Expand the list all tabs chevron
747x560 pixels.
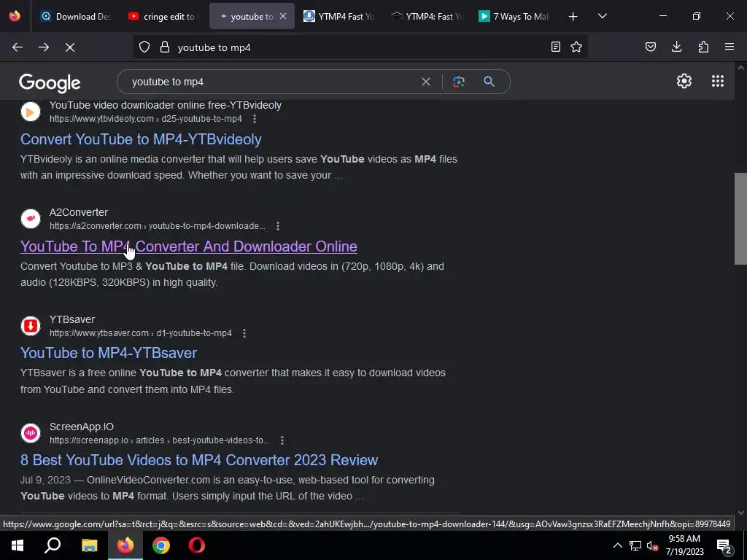tap(602, 16)
